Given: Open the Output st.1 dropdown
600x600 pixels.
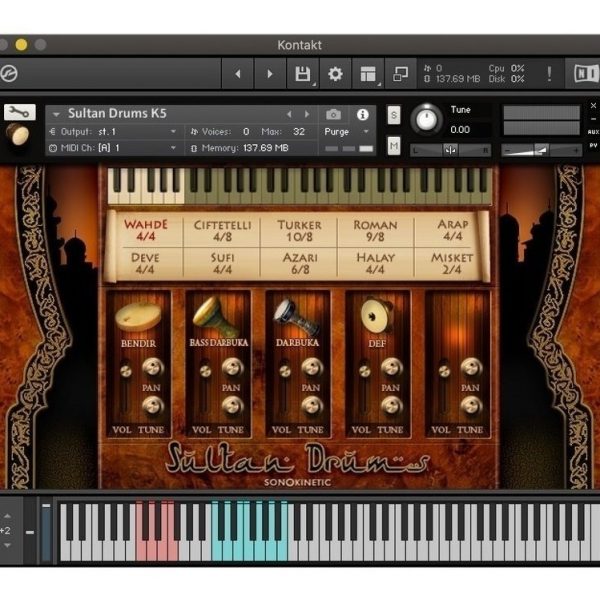Looking at the screenshot, I should [x=113, y=132].
